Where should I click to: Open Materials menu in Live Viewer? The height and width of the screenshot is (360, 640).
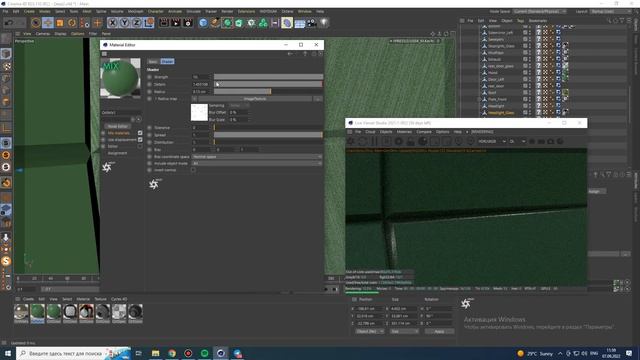(x=404, y=132)
